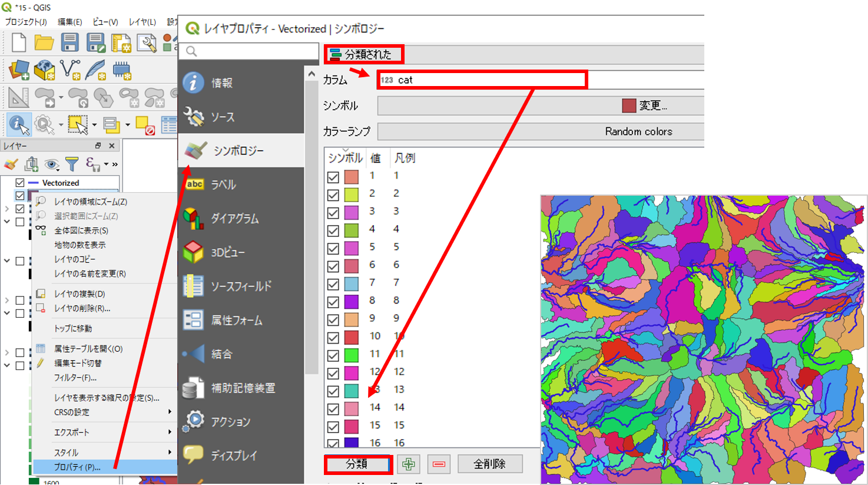Choose プロパティ(P)... from context menu

[x=105, y=467]
